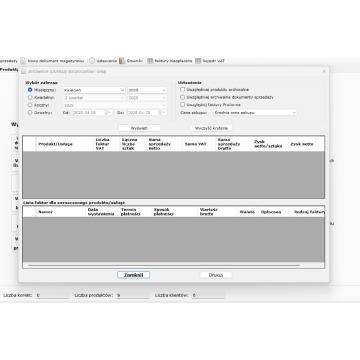
Task: Open the Od date picker dropdown
Action: click(x=109, y=113)
